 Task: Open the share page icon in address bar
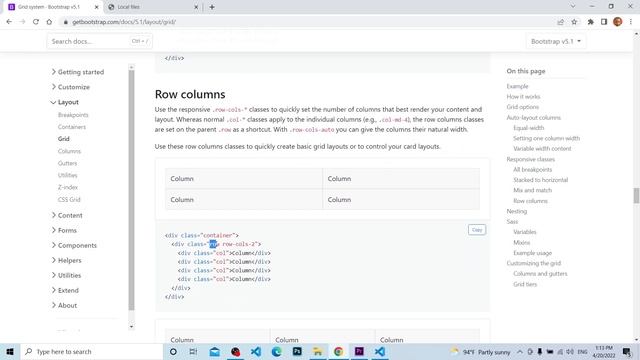(x=560, y=22)
